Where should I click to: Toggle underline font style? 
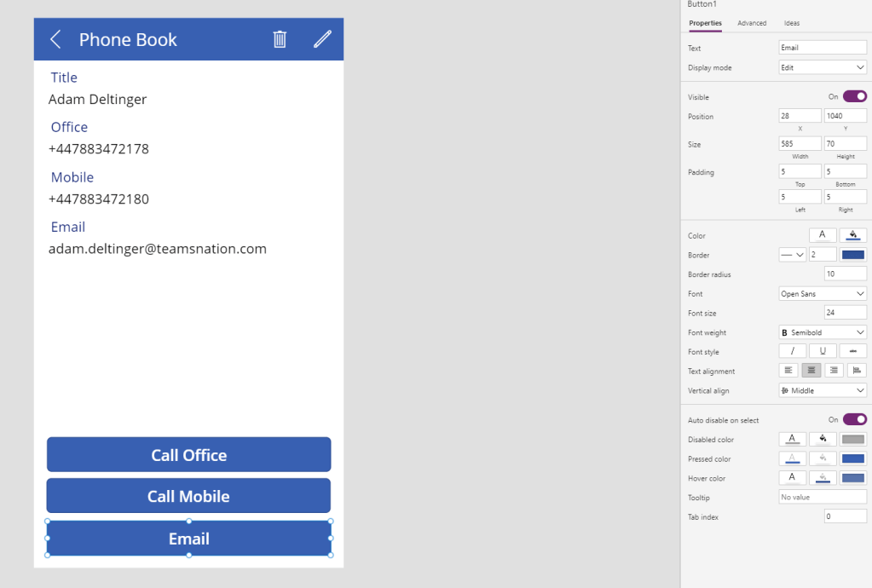point(823,351)
